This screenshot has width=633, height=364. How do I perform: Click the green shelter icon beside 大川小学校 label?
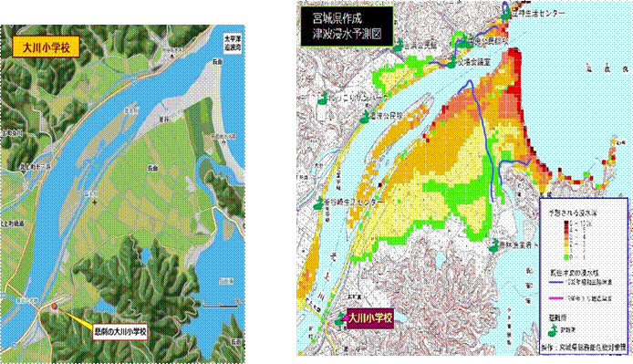pos(340,319)
